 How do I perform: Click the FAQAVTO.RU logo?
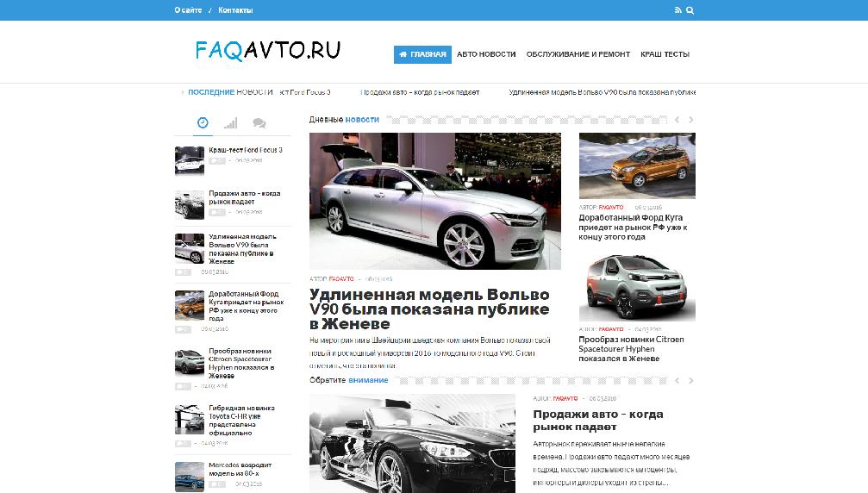pos(268,50)
